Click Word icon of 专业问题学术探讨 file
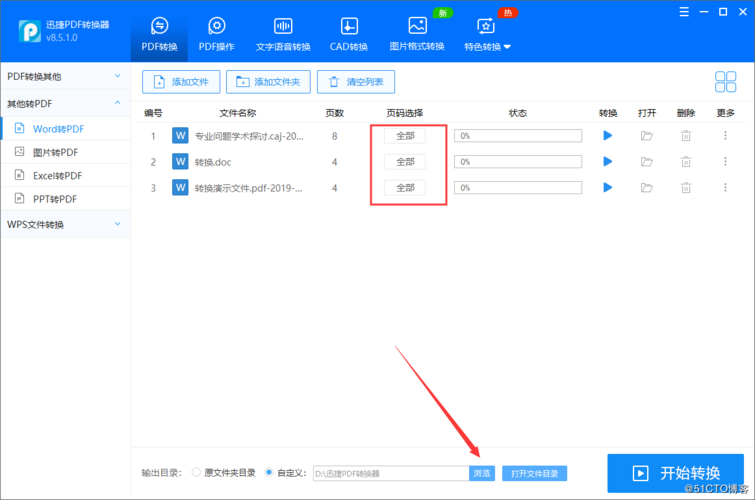Viewport: 755px width, 500px height. tap(180, 135)
